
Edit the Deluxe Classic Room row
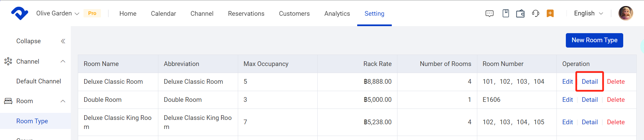point(567,82)
